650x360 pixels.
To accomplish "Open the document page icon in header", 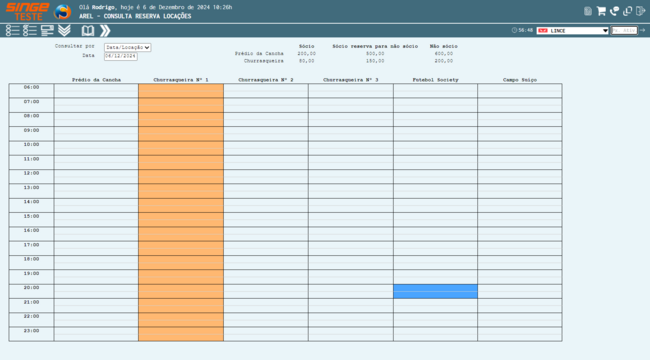I will pyautogui.click(x=588, y=11).
